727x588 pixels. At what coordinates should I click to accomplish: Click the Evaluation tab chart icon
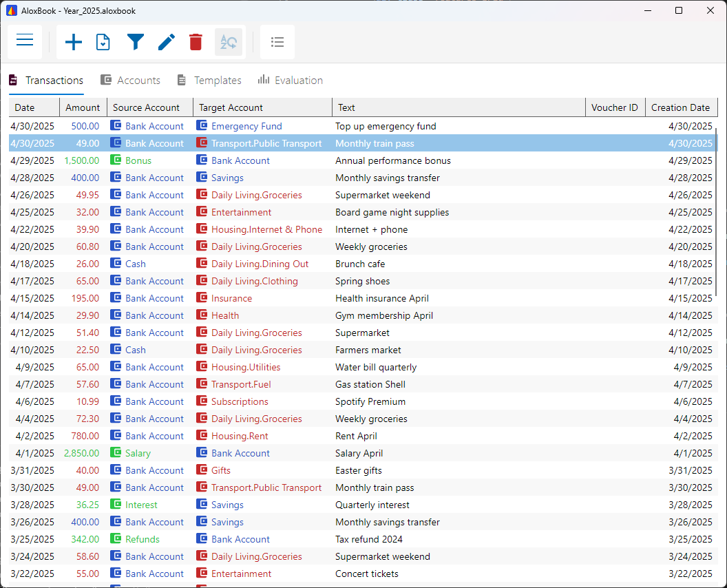(264, 80)
